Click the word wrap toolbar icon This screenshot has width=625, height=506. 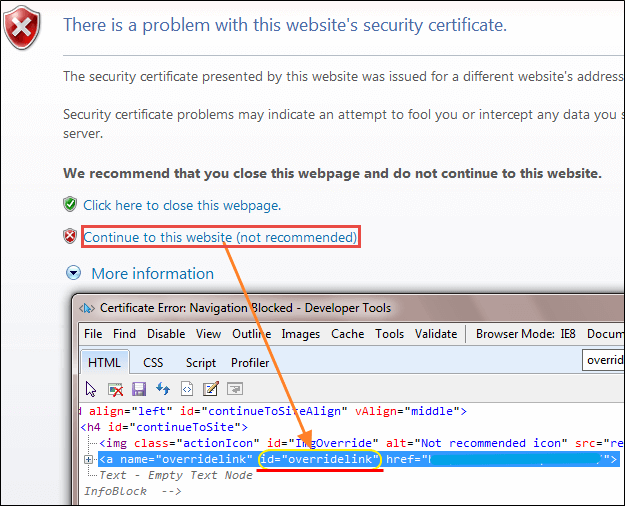tap(234, 388)
